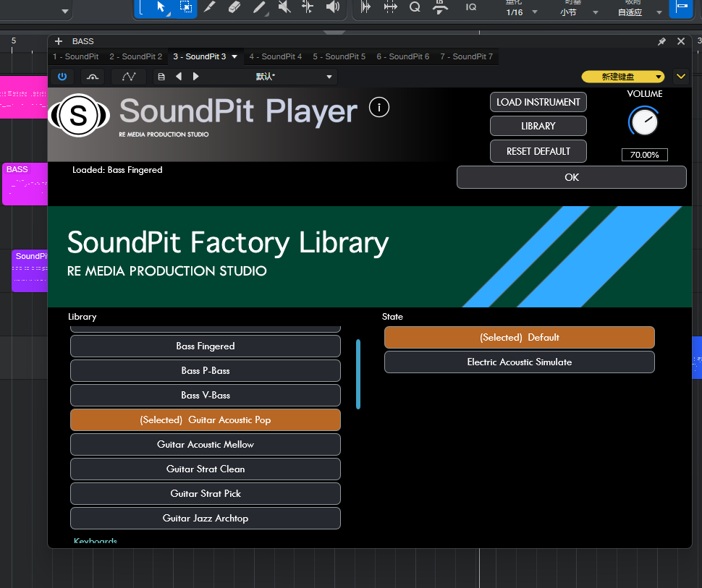
Task: Expand the yellow chevron panel arrow
Action: pos(681,77)
